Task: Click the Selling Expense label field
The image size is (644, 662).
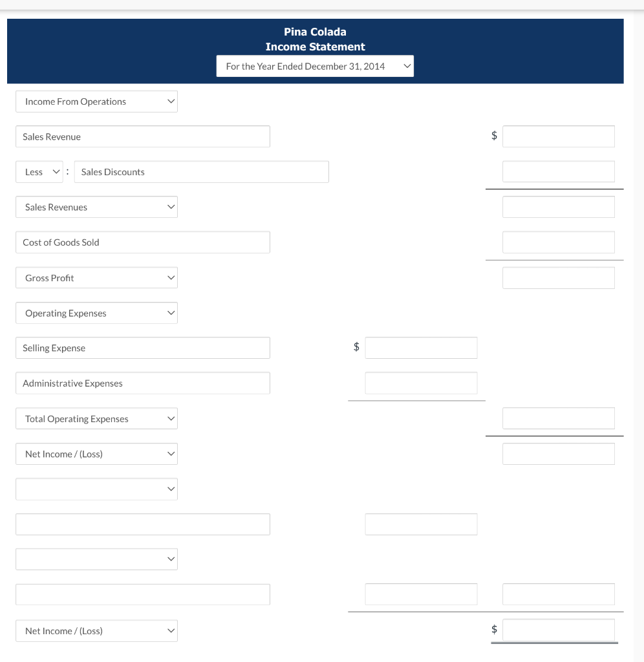Action: (x=142, y=347)
